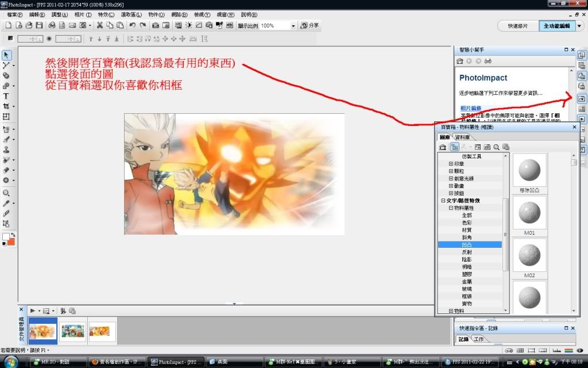588x368 pixels.
Task: Select the Crop tool
Action: tap(6, 106)
